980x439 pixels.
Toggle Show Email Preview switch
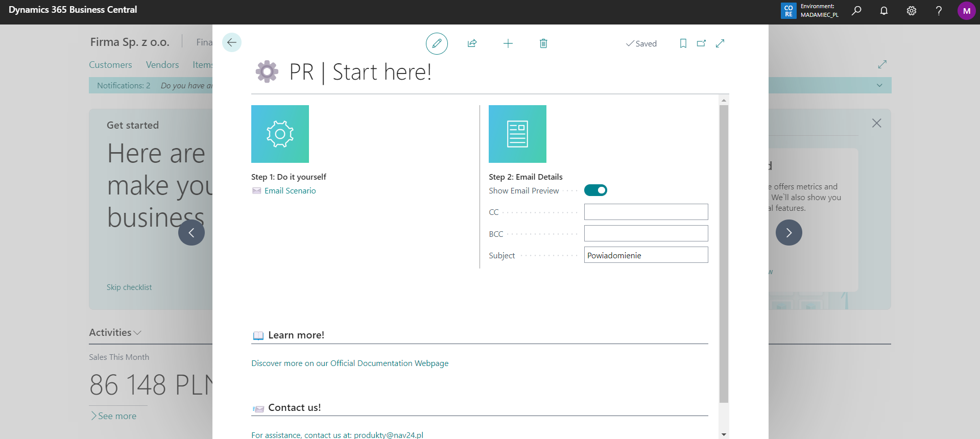595,190
